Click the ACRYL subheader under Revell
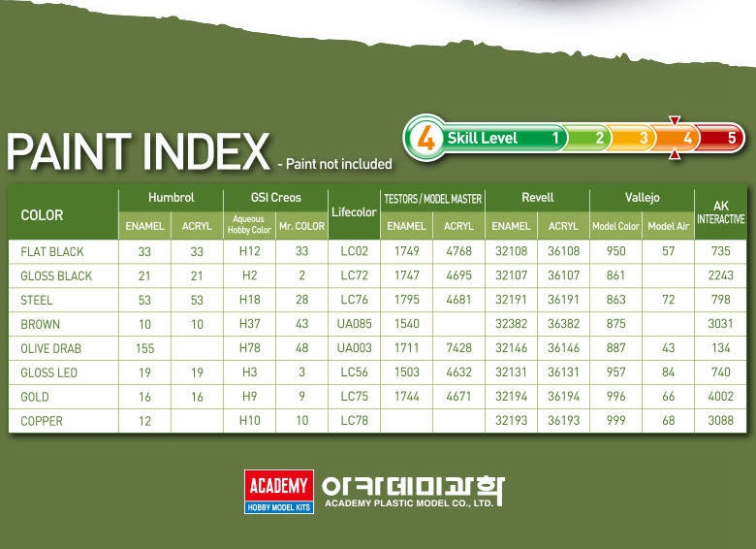 (563, 226)
